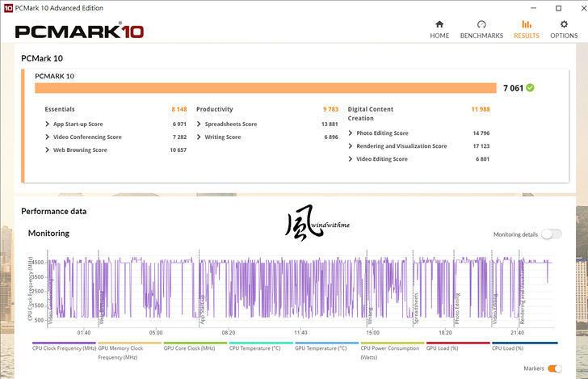Click the Productivity score 9 783
Viewport: 588px width, 379px height.
[331, 109]
